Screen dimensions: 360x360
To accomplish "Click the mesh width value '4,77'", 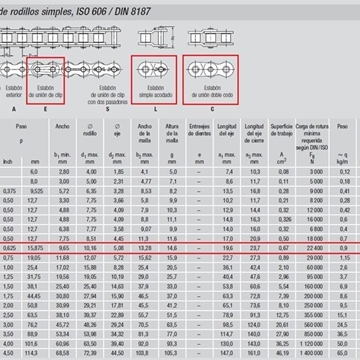I will click(x=145, y=181).
